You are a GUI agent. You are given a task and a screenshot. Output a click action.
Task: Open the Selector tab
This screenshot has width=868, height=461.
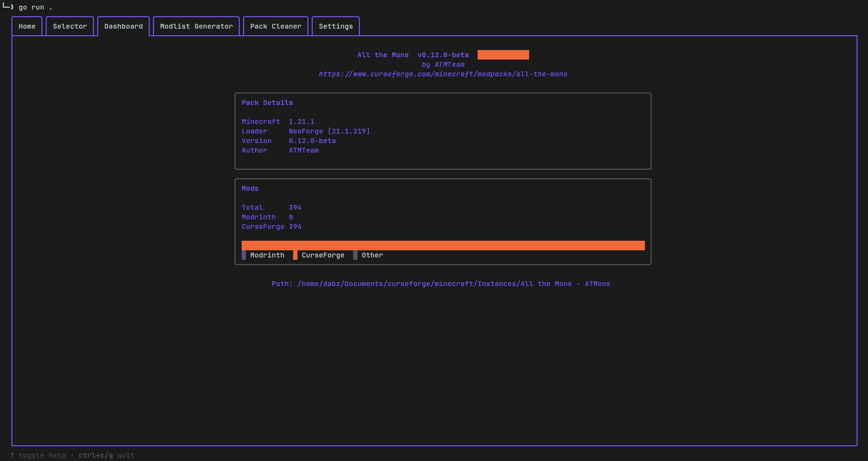pyautogui.click(x=70, y=26)
